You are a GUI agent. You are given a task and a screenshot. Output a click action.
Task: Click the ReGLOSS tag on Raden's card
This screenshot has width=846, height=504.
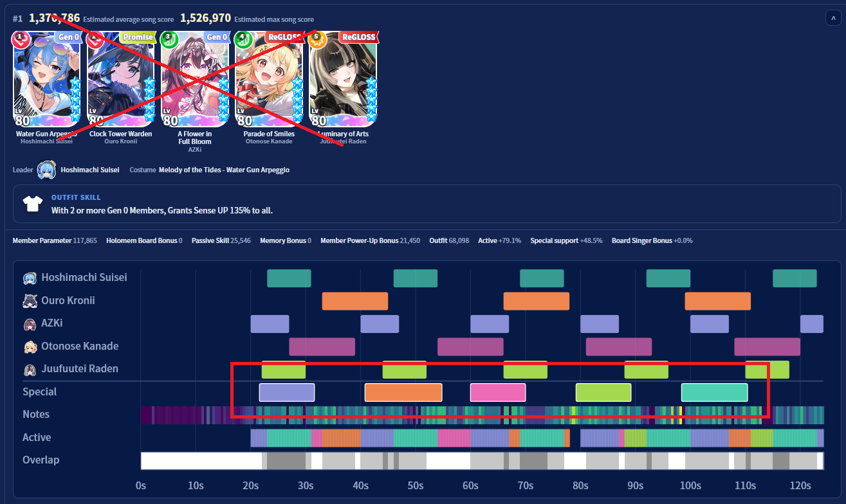[358, 37]
